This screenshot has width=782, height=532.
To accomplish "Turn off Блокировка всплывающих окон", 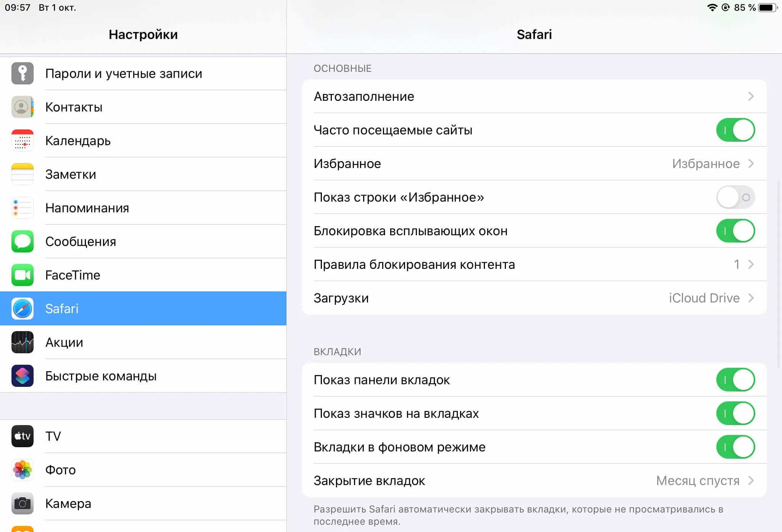I will (x=735, y=231).
